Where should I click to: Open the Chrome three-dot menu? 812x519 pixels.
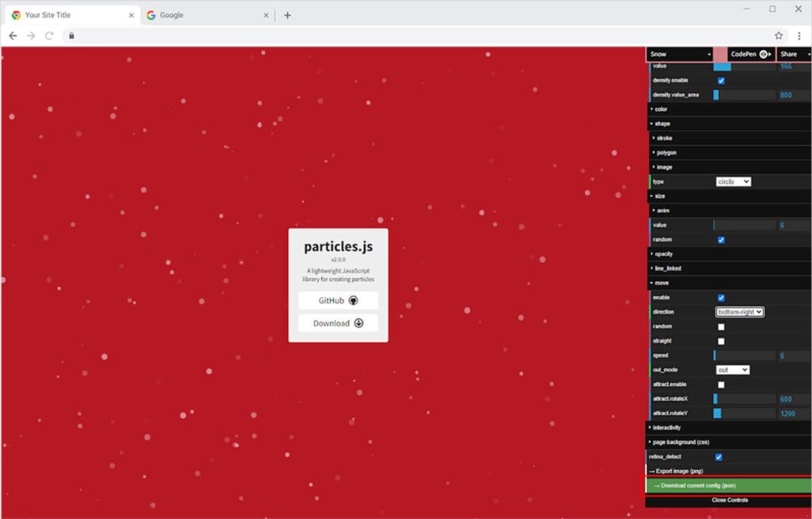pyautogui.click(x=799, y=36)
